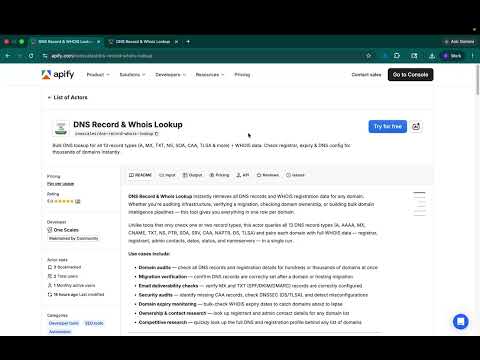
Task: Open the Work profile avatar button
Action: (x=452, y=56)
